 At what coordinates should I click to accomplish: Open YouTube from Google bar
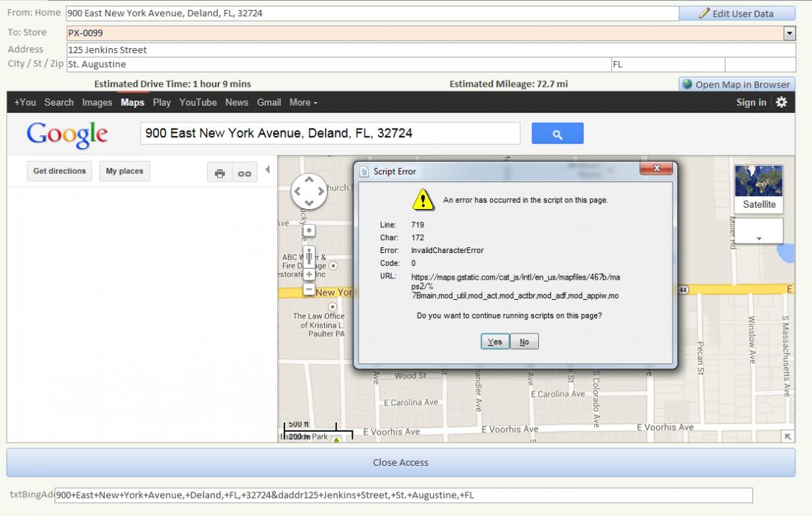coord(198,102)
